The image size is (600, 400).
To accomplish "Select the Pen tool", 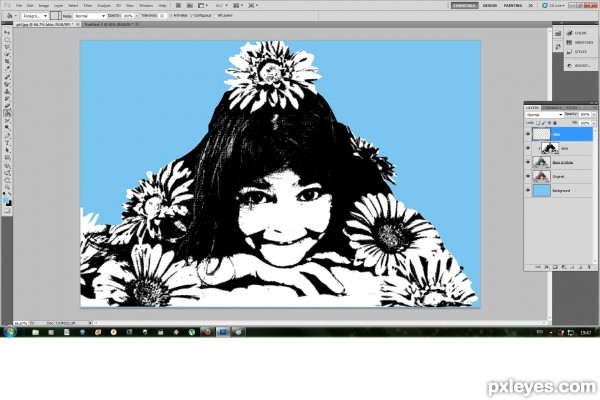I will click(x=7, y=136).
